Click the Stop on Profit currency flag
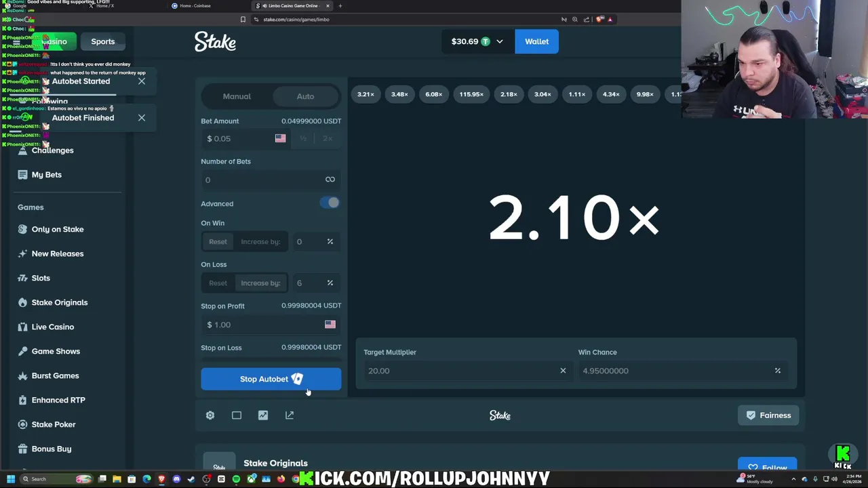The width and height of the screenshot is (868, 488). [x=330, y=325]
